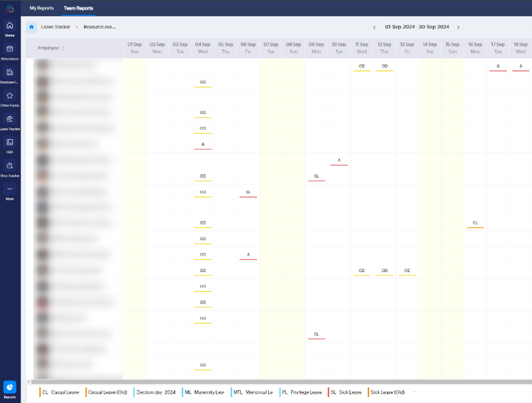The image size is (532, 403).
Task: Open the Time Tracker sidebar icon
Action: 10,168
